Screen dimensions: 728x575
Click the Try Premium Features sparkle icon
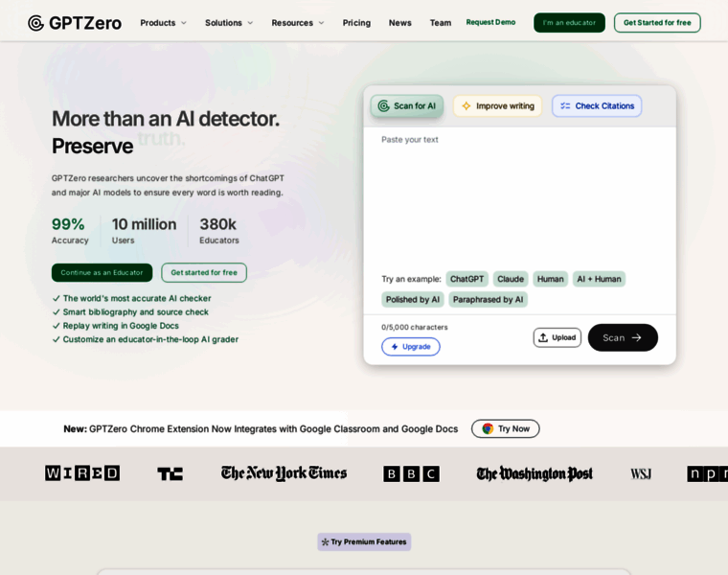325,542
